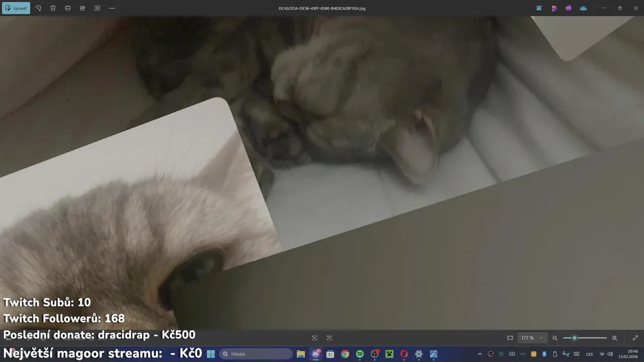Open the Photos app icon in title bar

click(539, 8)
